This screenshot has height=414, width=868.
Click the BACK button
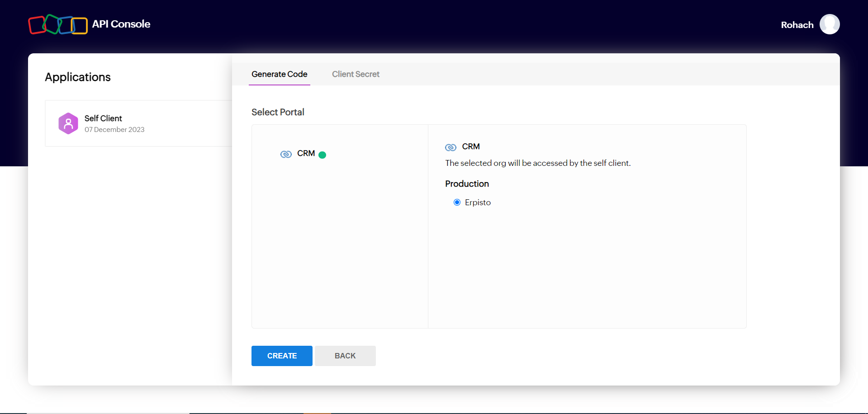point(345,356)
